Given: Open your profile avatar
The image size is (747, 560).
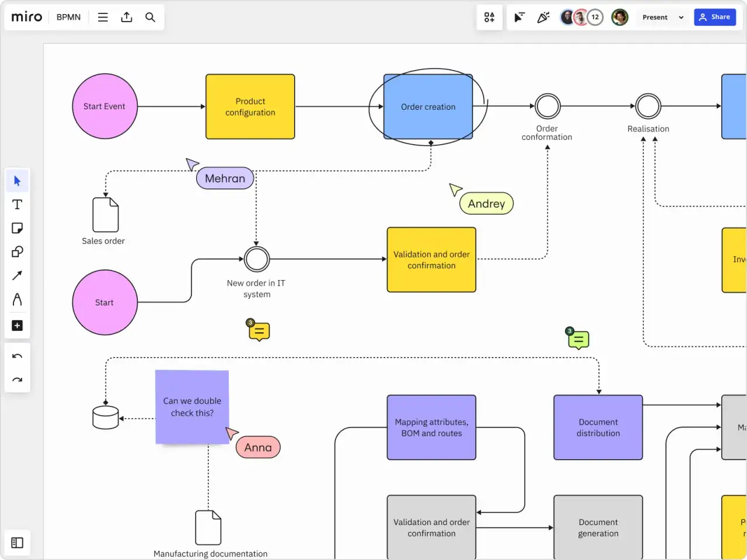Looking at the screenshot, I should [620, 17].
